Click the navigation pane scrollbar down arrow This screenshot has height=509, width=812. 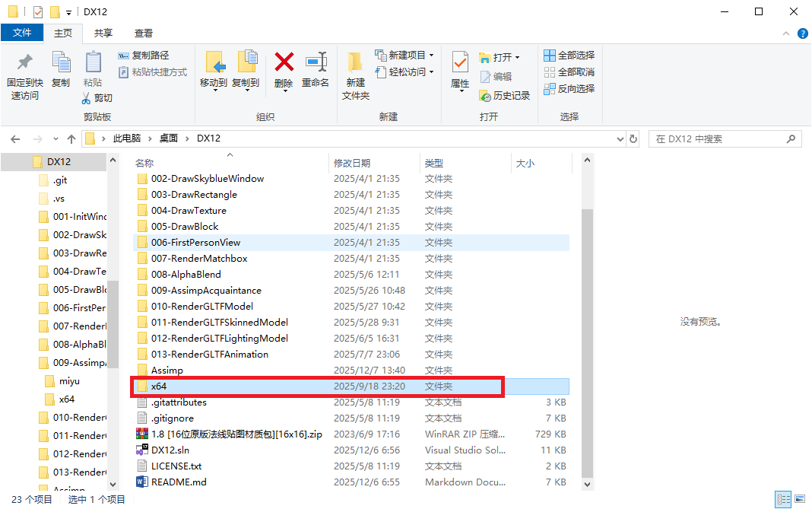113,484
